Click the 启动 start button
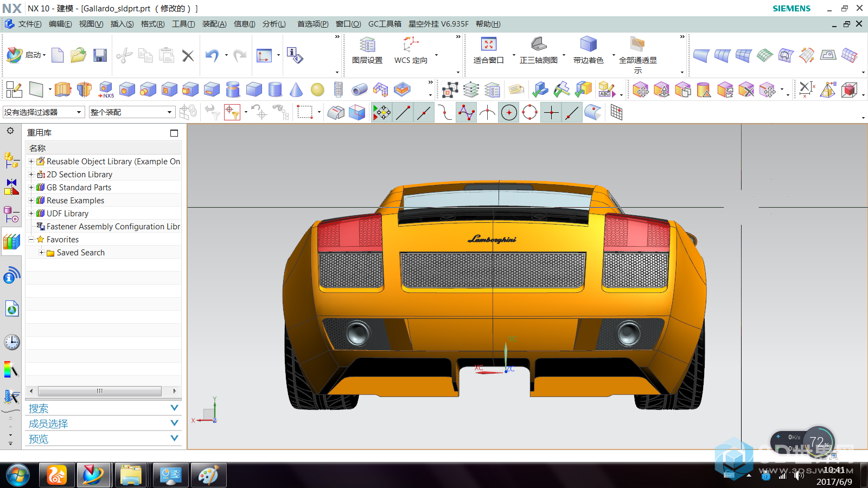This screenshot has width=868, height=488. [x=26, y=55]
